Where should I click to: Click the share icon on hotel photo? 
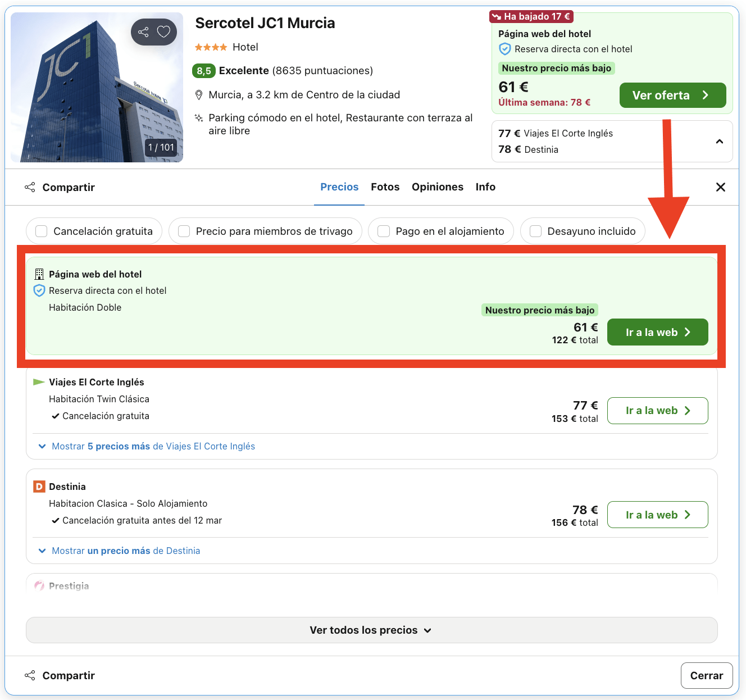pos(143,32)
